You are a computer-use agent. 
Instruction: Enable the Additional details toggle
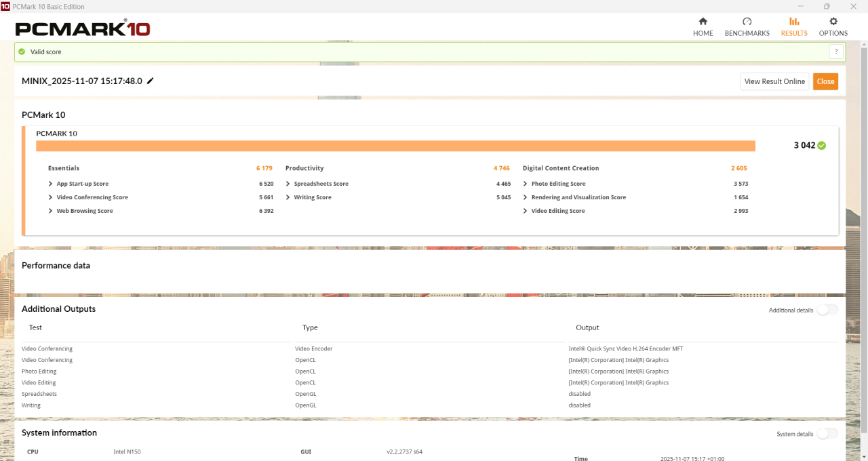(x=827, y=309)
